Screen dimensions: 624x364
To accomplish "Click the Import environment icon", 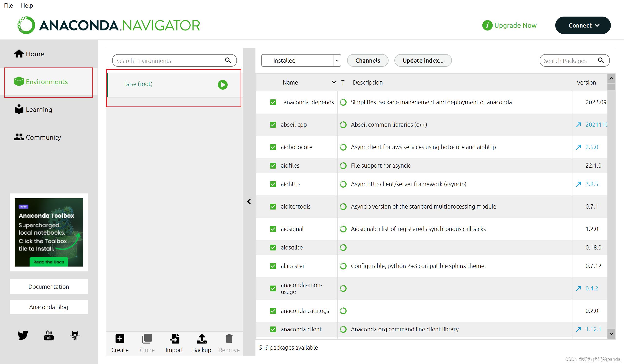I will (x=174, y=339).
